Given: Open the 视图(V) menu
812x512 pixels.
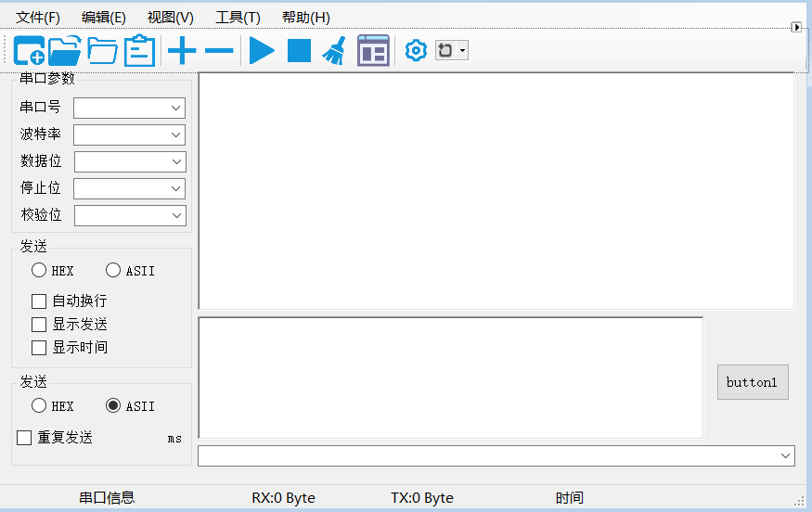Looking at the screenshot, I should click(171, 18).
